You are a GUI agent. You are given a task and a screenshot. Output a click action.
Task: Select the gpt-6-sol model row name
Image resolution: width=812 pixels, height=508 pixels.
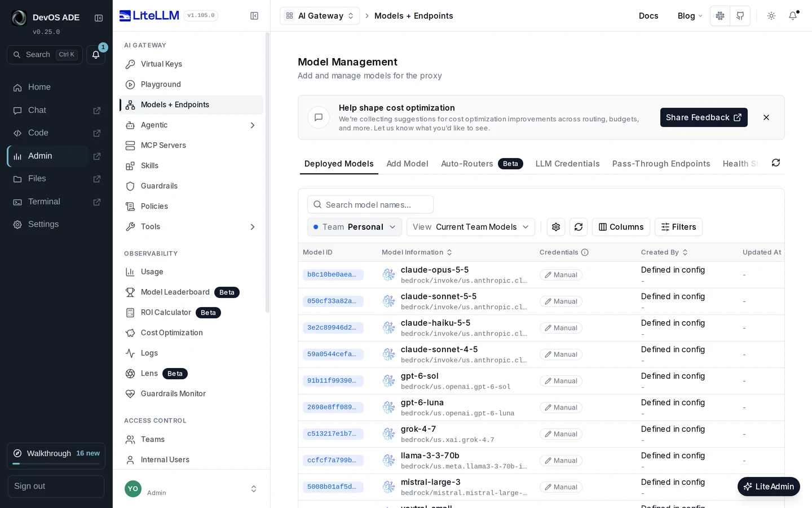coord(420,376)
